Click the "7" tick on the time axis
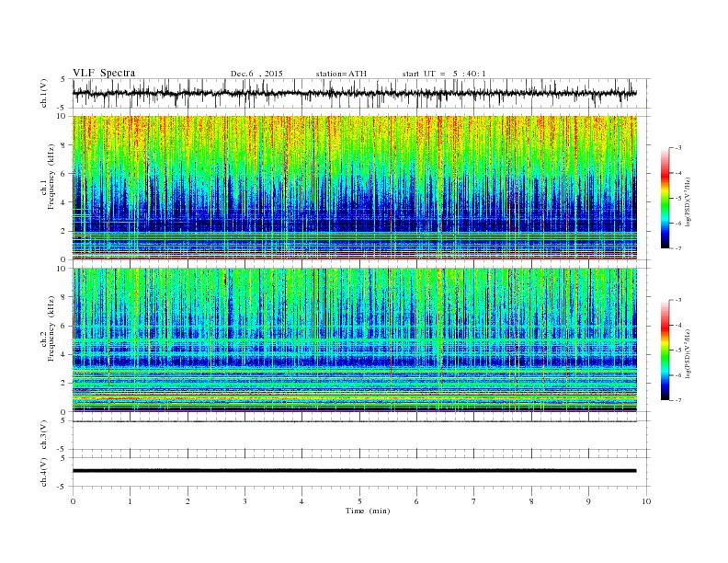728x563 pixels. pyautogui.click(x=474, y=501)
